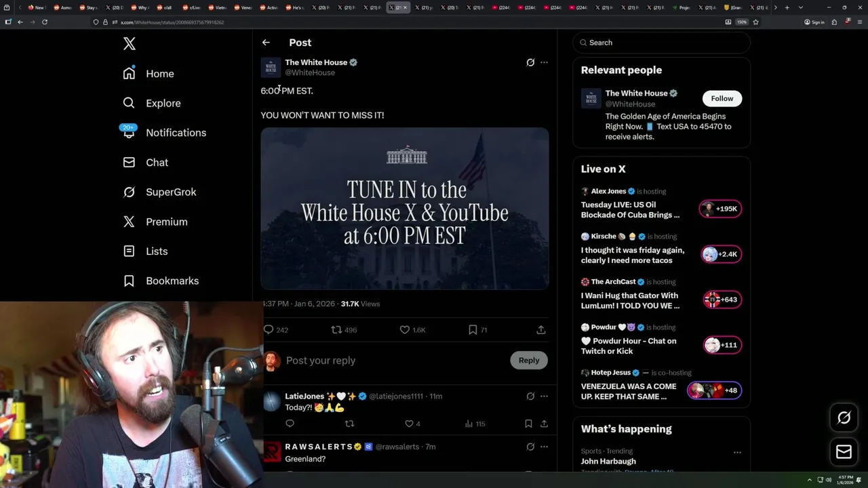868x488 pixels.
Task: Open Lists in sidebar
Action: pyautogui.click(x=145, y=251)
